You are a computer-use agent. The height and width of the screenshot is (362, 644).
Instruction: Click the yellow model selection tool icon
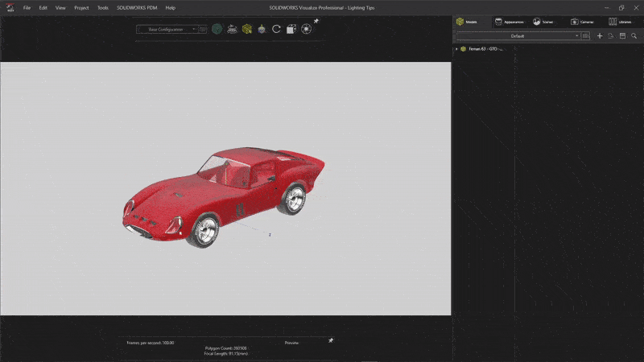pos(247,29)
